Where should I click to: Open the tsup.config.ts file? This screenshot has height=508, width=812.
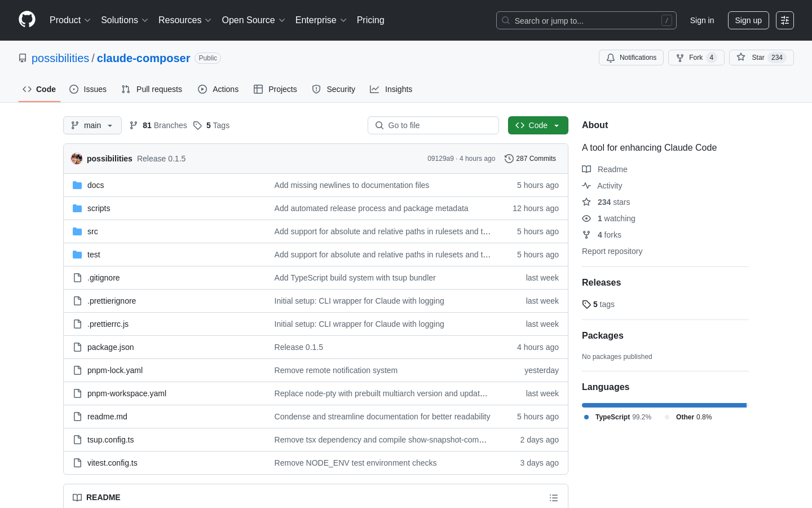111,440
